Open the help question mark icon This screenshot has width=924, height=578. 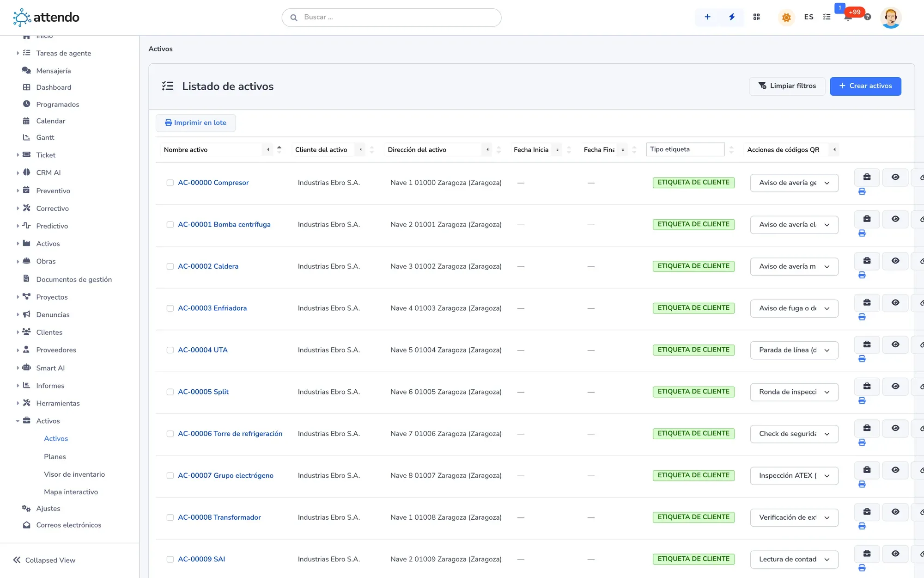point(868,17)
